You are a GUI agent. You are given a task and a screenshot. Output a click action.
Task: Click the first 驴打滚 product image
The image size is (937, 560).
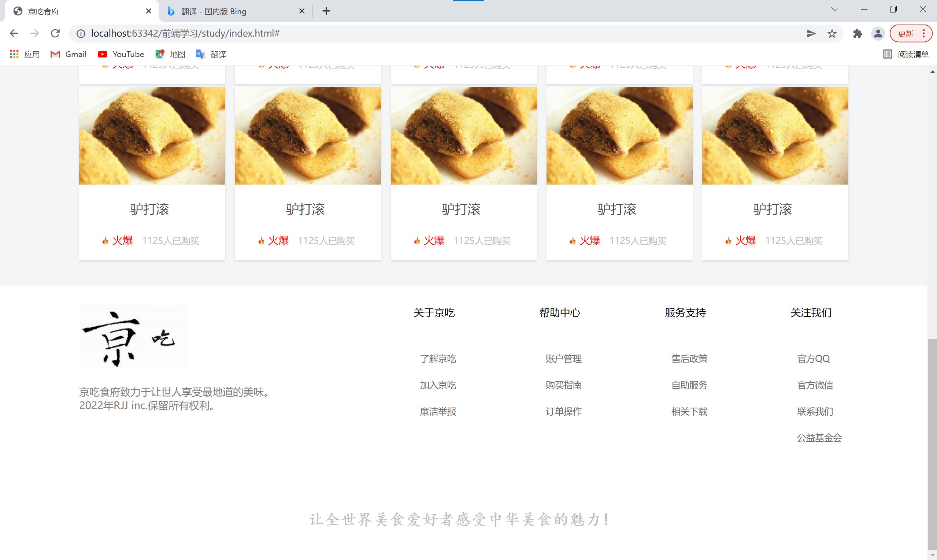[152, 136]
